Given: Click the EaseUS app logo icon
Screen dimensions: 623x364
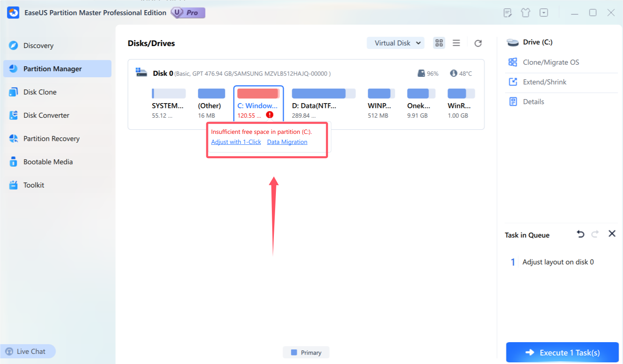Looking at the screenshot, I should point(13,13).
